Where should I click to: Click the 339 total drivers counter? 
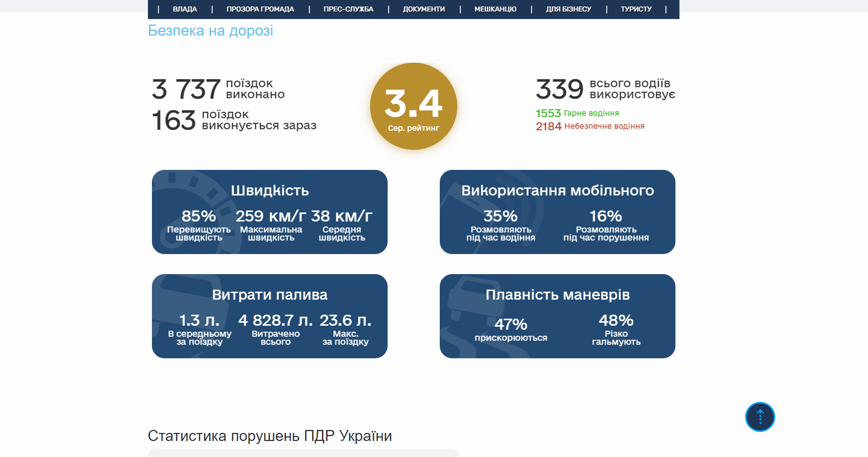point(560,89)
